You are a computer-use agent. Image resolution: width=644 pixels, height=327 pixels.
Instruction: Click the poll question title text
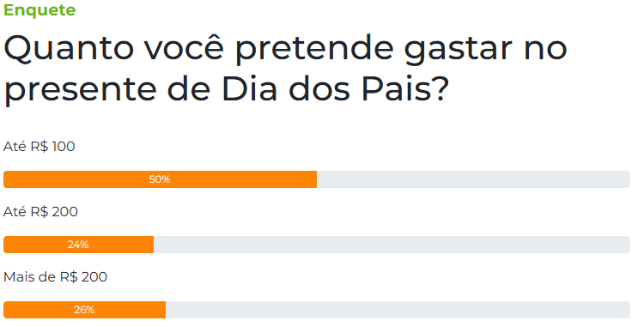pyautogui.click(x=285, y=69)
